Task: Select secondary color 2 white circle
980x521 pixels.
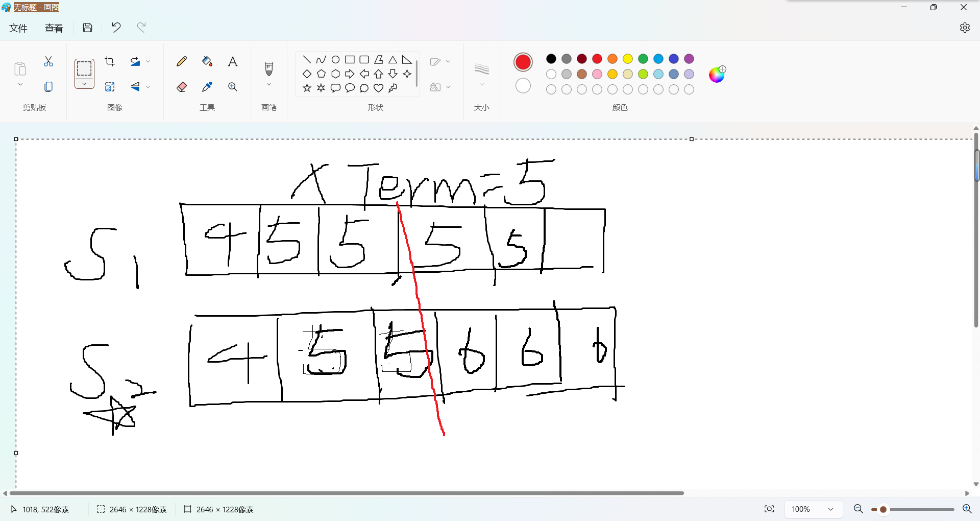Action: (x=523, y=86)
